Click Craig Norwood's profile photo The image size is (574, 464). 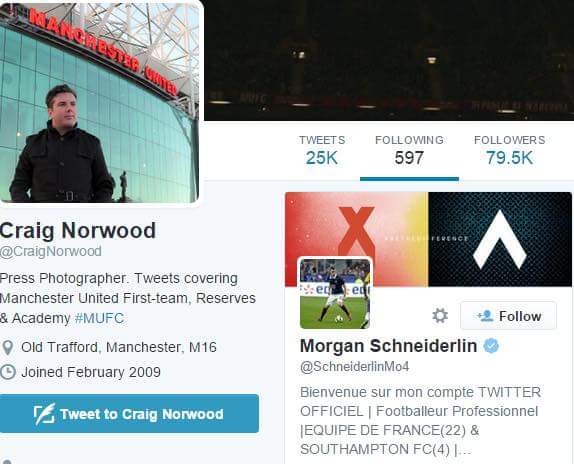100,102
